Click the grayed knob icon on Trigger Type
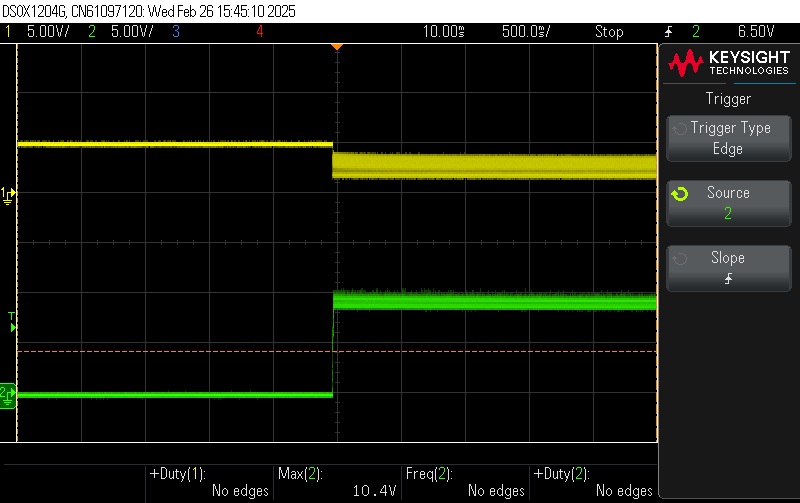This screenshot has height=503, width=800. (x=680, y=129)
